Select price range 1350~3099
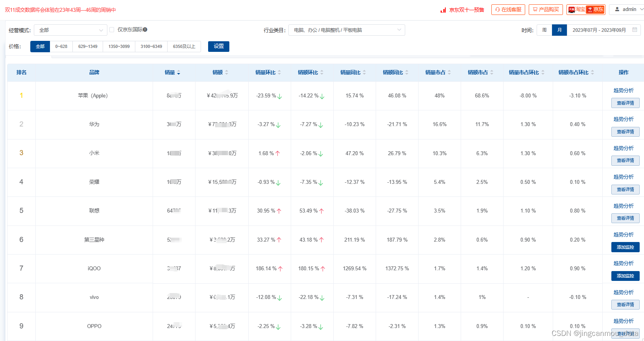 coord(119,46)
